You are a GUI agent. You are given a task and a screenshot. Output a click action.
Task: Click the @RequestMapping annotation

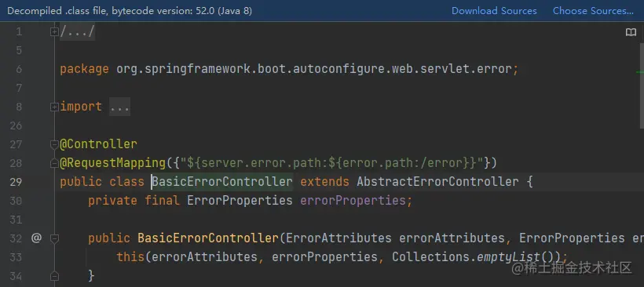[x=112, y=163]
